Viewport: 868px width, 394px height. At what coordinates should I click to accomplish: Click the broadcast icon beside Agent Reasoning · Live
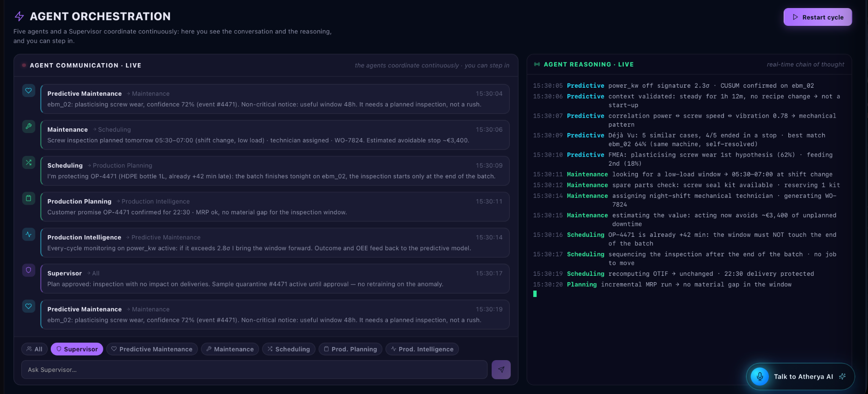pyautogui.click(x=537, y=64)
